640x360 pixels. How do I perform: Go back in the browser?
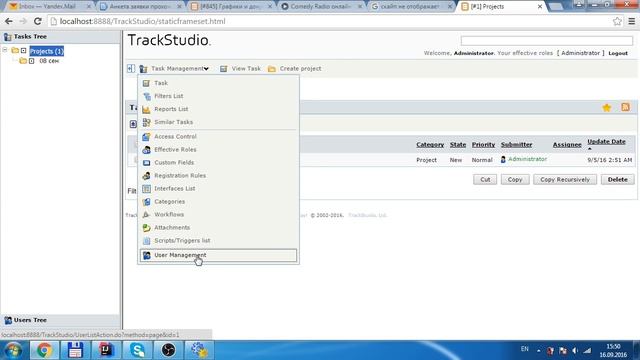tap(9, 21)
